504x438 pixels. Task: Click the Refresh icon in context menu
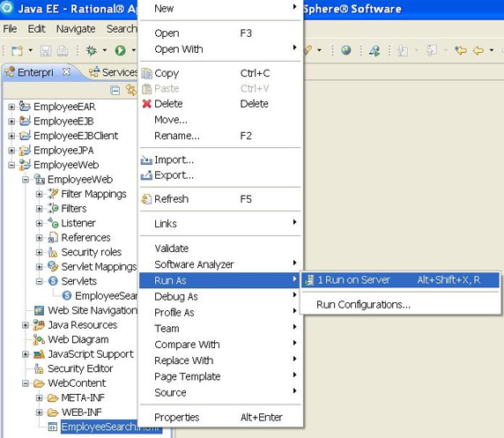pos(146,199)
